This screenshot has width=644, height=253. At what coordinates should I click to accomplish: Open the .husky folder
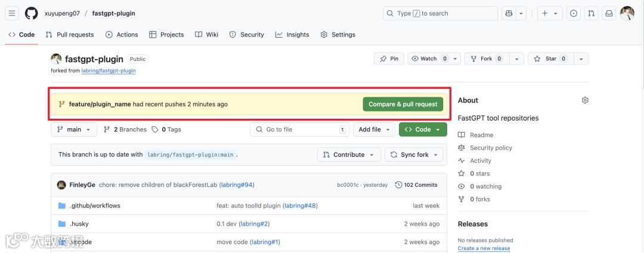coord(79,224)
